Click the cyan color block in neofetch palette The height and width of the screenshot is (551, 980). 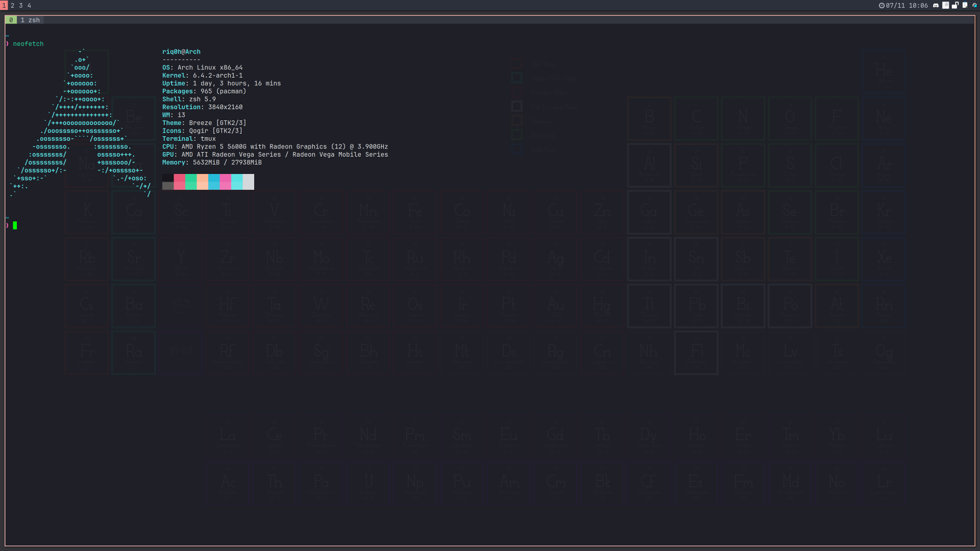(x=237, y=182)
